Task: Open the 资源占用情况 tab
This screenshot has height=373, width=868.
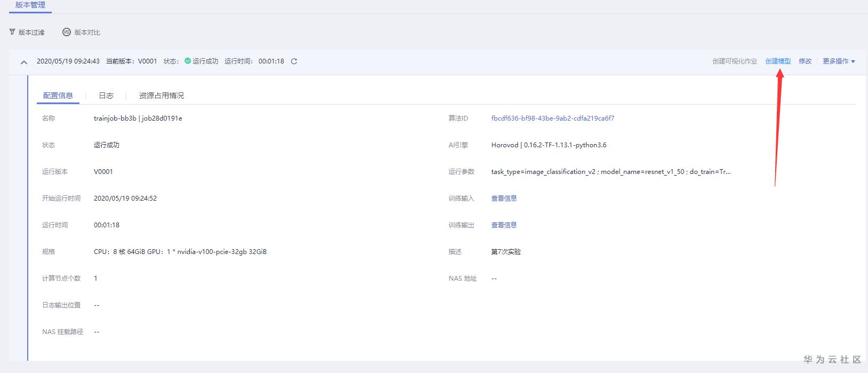Action: [x=161, y=96]
